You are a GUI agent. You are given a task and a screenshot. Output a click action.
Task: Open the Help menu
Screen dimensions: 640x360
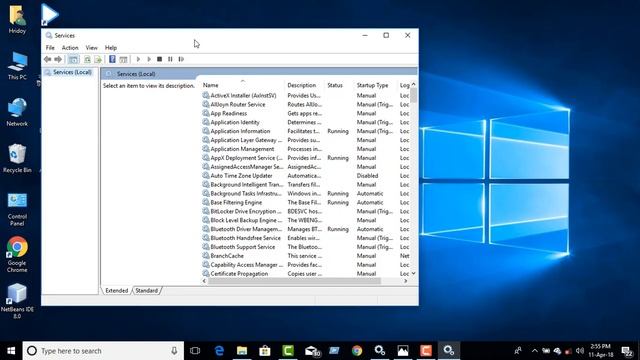point(111,48)
